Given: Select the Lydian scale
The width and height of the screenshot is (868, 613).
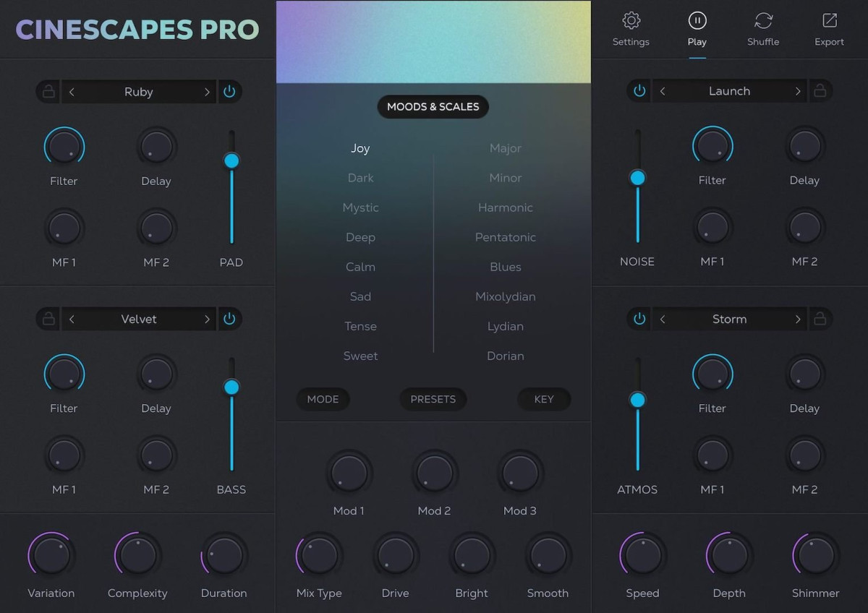Looking at the screenshot, I should (506, 326).
